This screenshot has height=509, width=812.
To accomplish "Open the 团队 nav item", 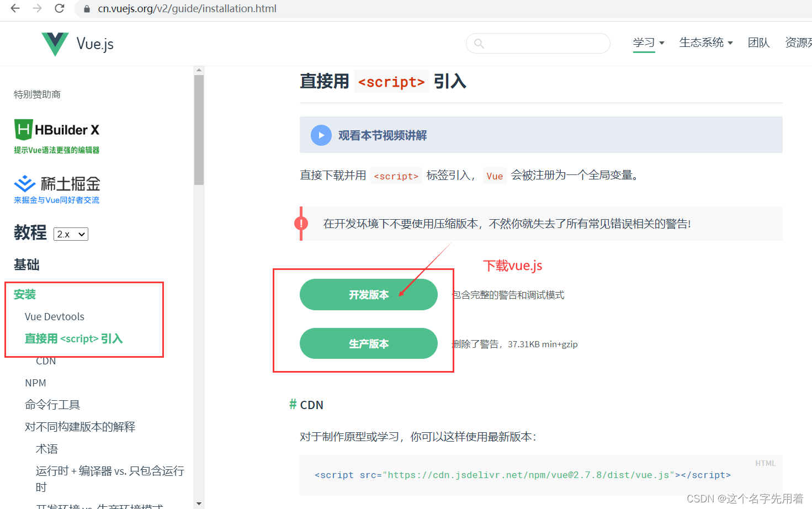I will [x=758, y=43].
